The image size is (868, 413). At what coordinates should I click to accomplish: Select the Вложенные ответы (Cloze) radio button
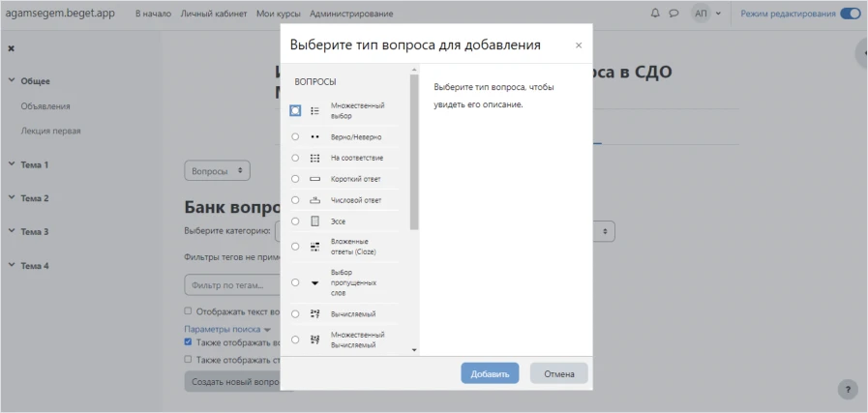(295, 247)
